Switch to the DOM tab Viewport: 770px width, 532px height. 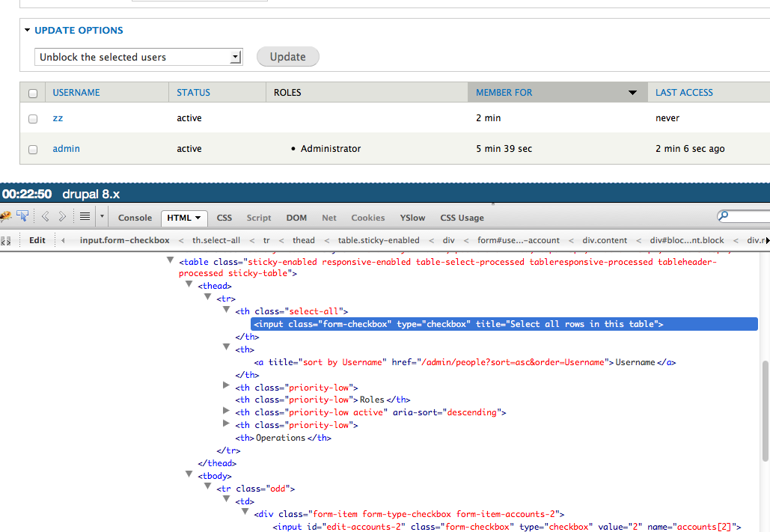[296, 218]
